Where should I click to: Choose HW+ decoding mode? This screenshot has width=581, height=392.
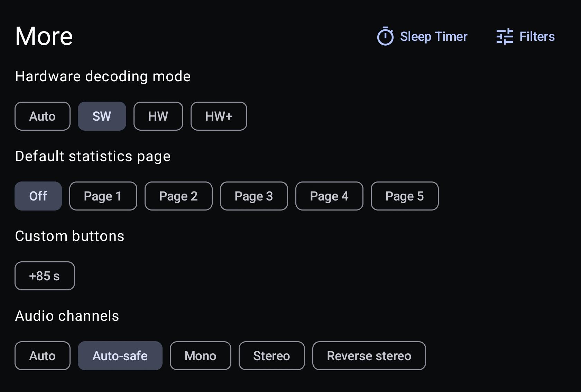(x=219, y=116)
